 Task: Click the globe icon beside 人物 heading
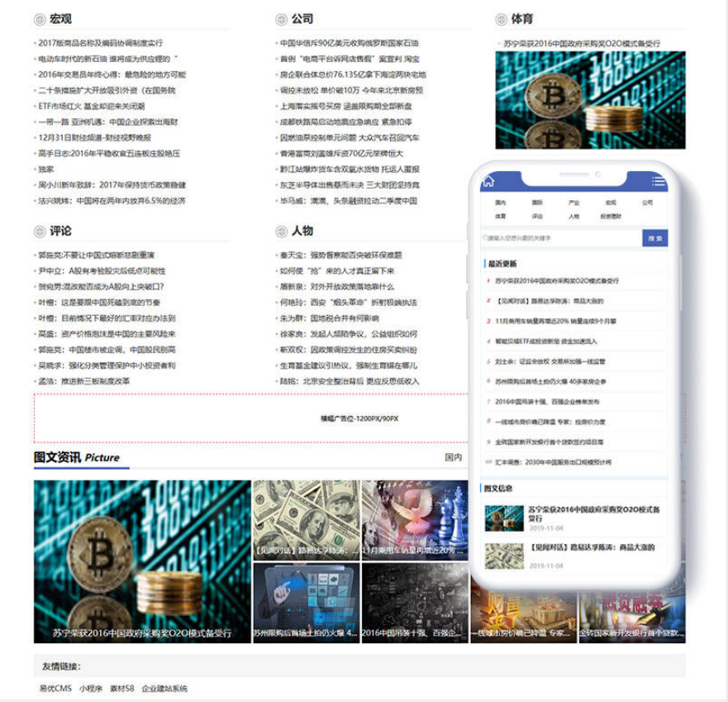(x=281, y=231)
